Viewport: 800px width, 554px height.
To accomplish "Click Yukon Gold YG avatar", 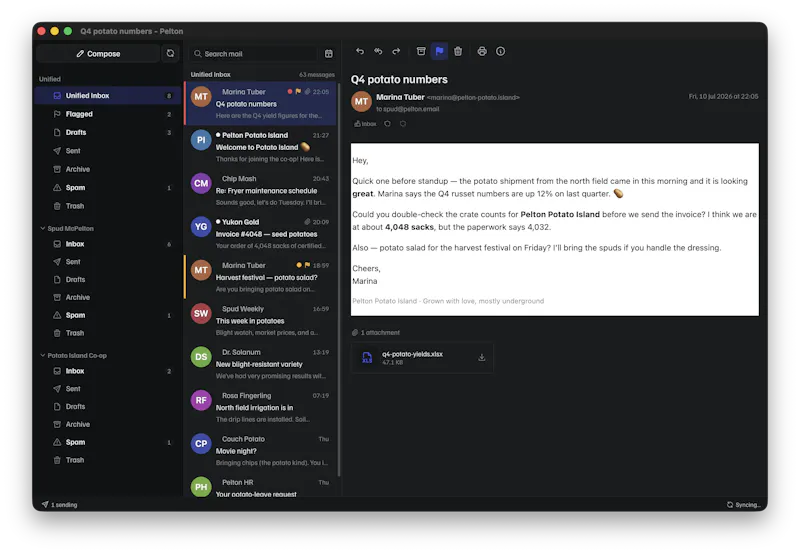I will pos(201,227).
